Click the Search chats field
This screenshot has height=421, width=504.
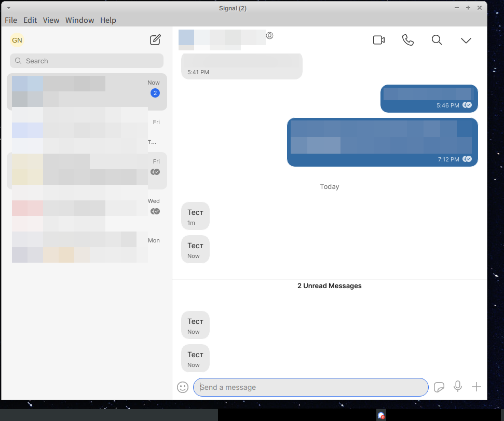(86, 61)
